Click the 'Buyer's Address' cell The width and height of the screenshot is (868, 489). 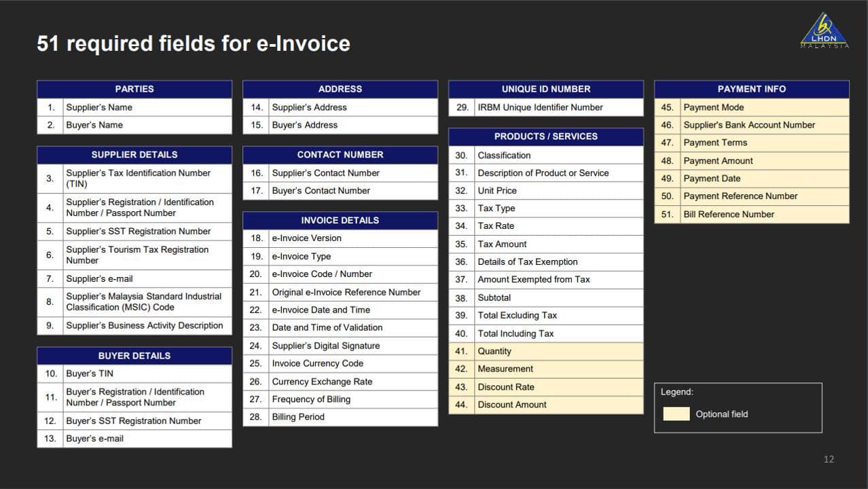(353, 125)
